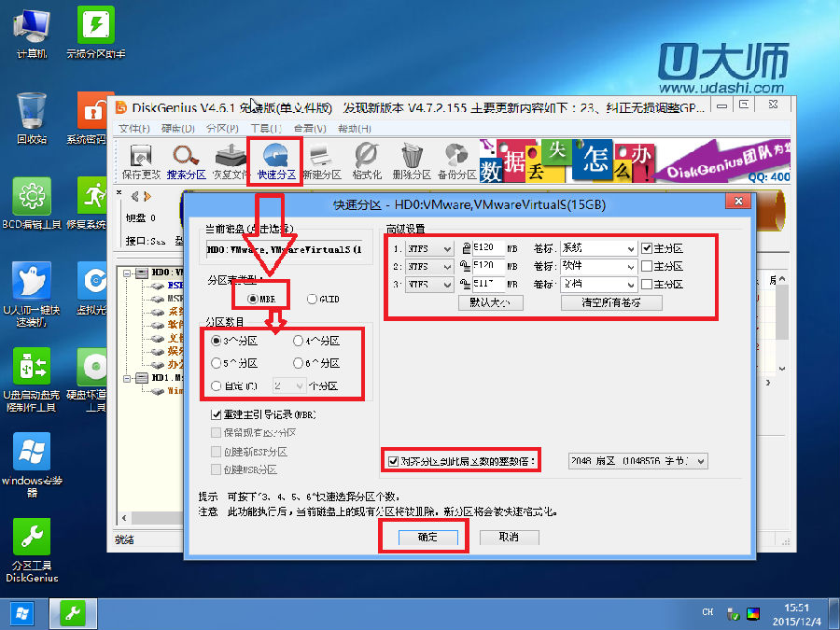The image size is (840, 630).
Task: Select the Computer (计算机) desktop icon
Action: (x=32, y=34)
